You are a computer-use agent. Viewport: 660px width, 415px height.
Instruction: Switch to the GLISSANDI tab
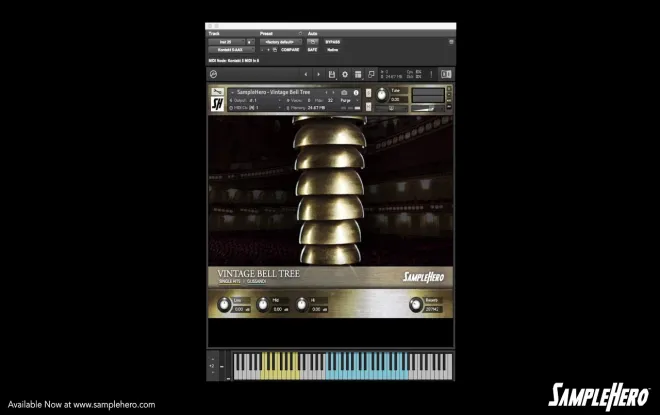256,281
